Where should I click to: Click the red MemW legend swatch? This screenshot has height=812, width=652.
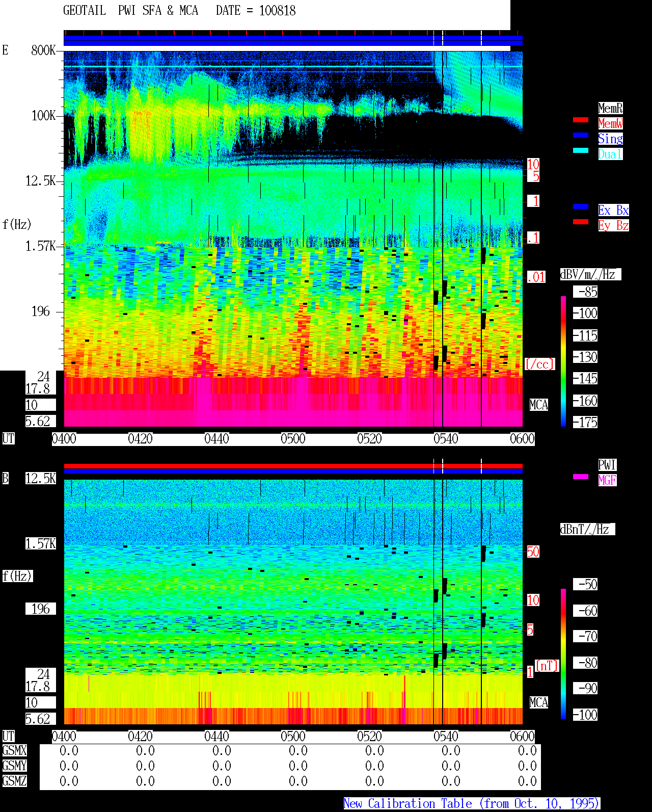coord(581,120)
